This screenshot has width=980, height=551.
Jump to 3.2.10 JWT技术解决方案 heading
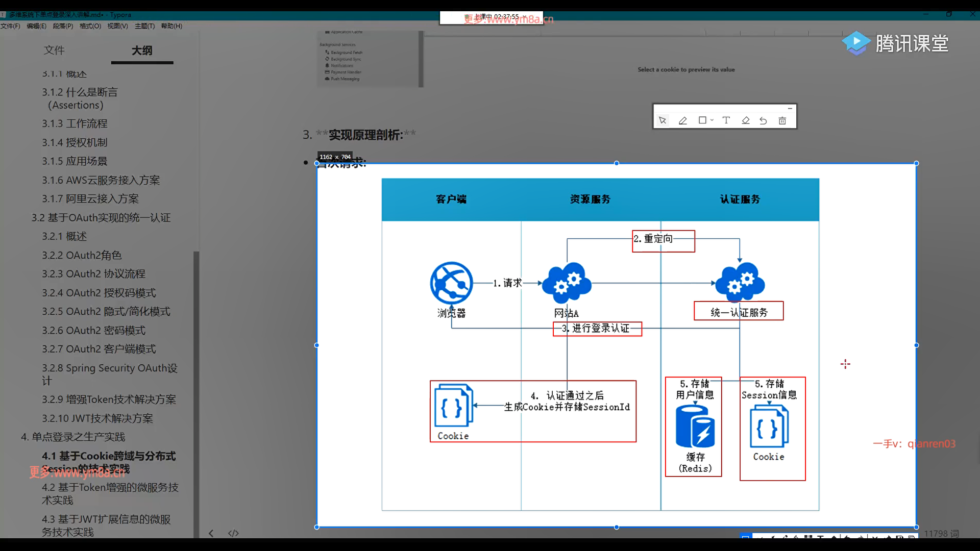click(97, 418)
